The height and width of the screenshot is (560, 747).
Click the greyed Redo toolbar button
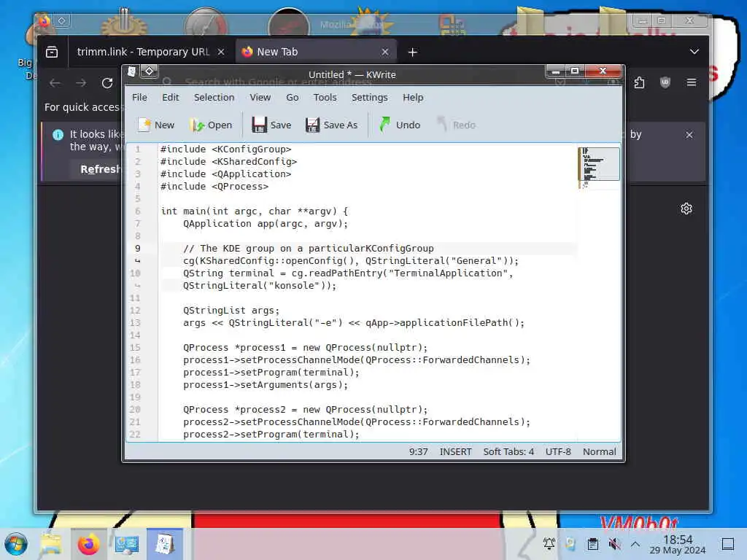coord(456,125)
